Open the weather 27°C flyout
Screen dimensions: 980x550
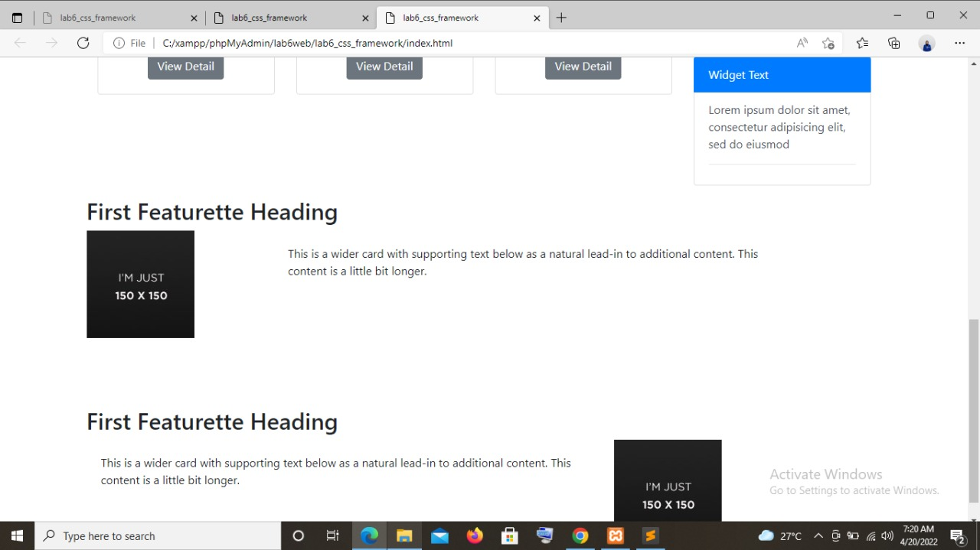coord(781,535)
